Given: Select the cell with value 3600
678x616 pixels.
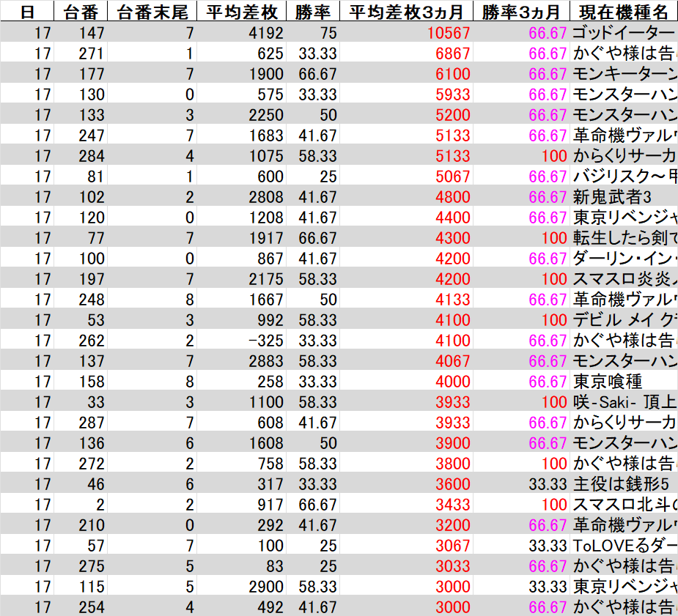Looking at the screenshot, I should (406, 484).
